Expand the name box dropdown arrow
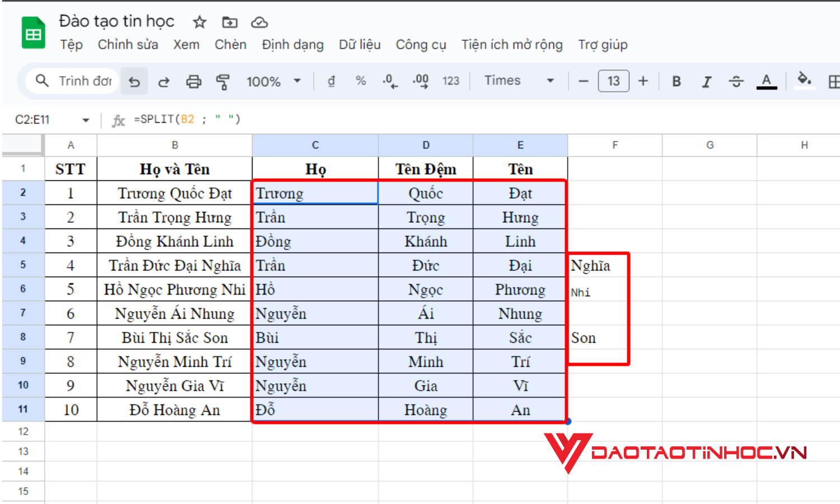Screen dimensions: 840x504 pyautogui.click(x=86, y=120)
